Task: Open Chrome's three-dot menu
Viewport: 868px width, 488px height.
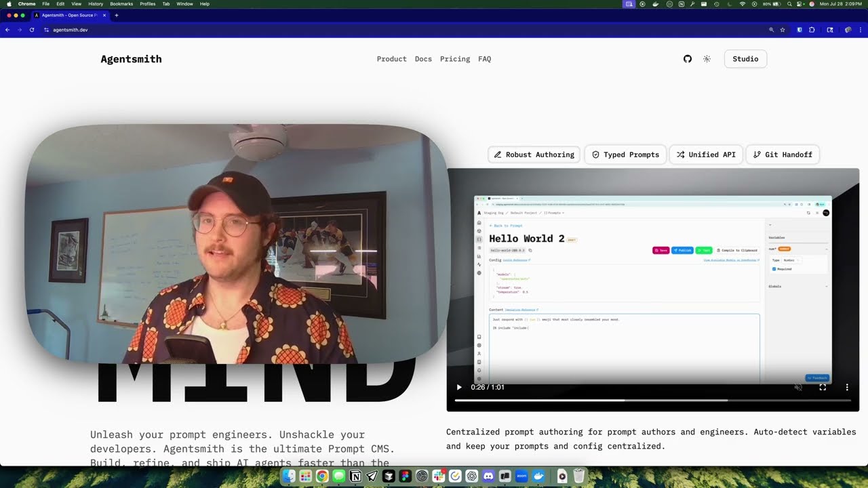Action: pyautogui.click(x=861, y=30)
